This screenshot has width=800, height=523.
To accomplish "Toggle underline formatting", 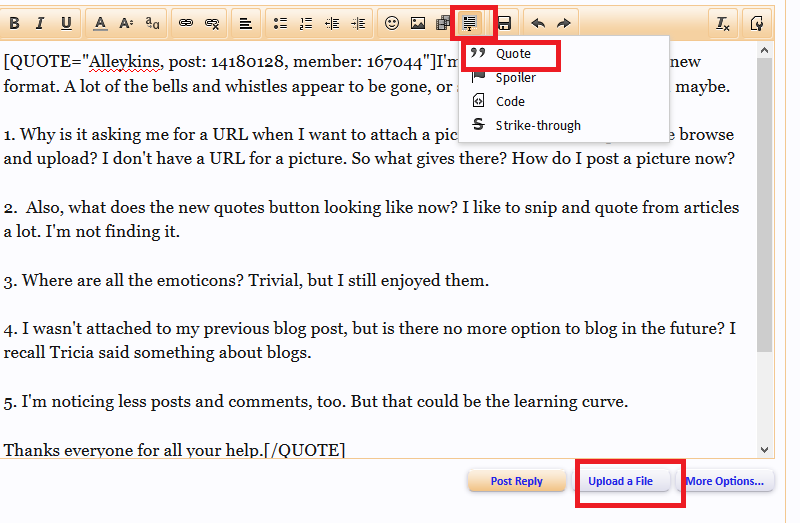I will 66,22.
